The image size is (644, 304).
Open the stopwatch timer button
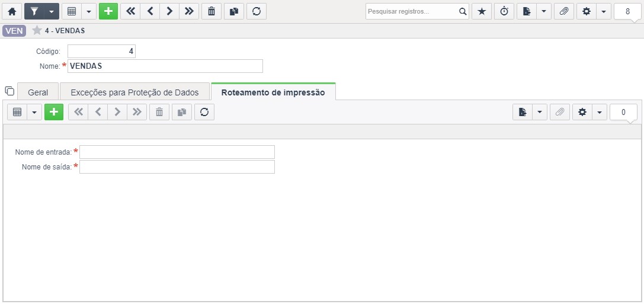pyautogui.click(x=504, y=11)
